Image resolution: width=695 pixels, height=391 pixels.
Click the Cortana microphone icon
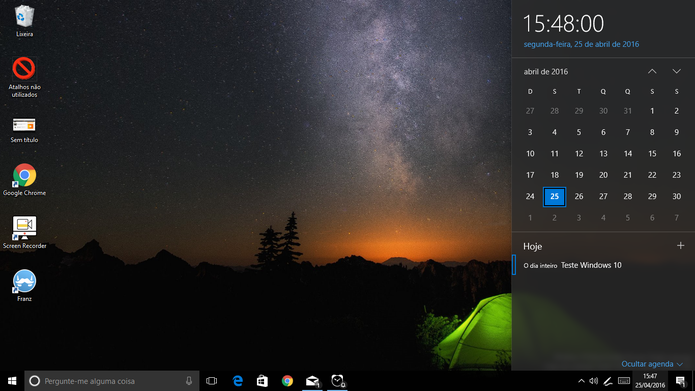189,381
